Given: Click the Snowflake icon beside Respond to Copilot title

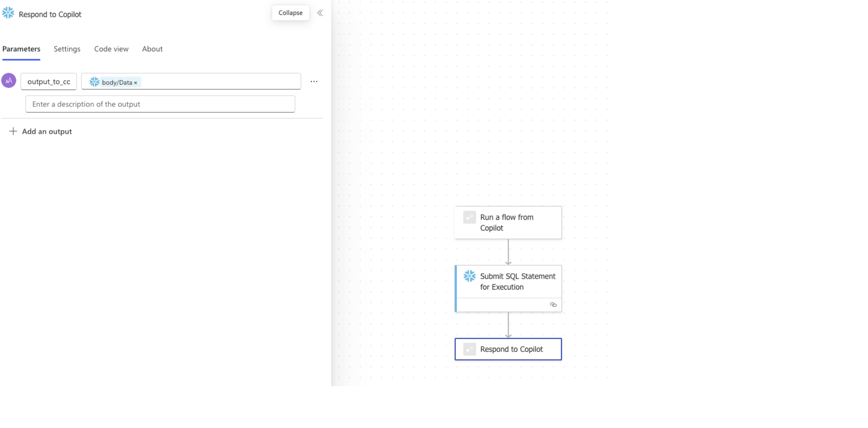Looking at the screenshot, I should [8, 13].
